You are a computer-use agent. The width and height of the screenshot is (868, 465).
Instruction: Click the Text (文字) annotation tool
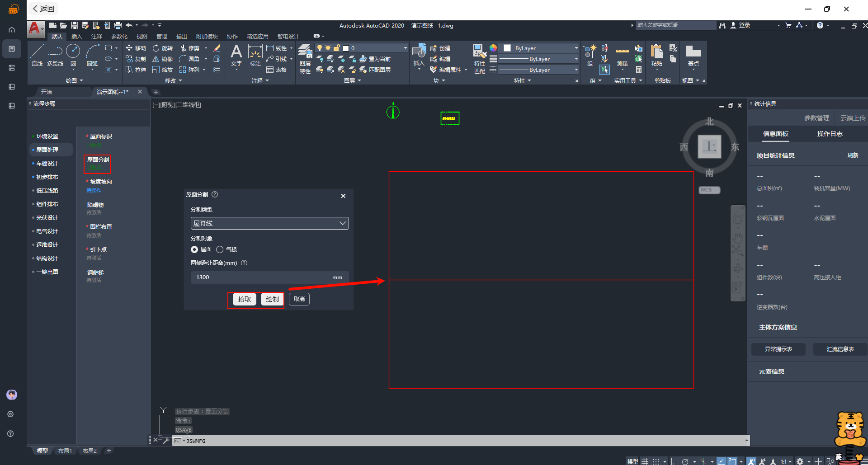coord(236,55)
